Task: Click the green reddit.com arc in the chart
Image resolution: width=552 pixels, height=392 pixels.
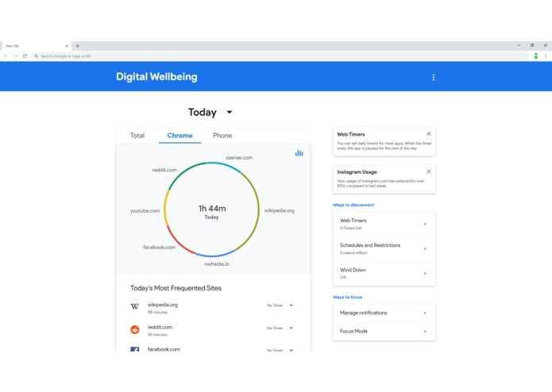Action: tap(183, 171)
